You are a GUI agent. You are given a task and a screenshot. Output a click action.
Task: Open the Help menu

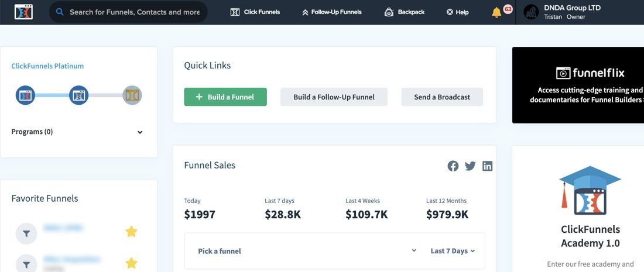point(458,12)
